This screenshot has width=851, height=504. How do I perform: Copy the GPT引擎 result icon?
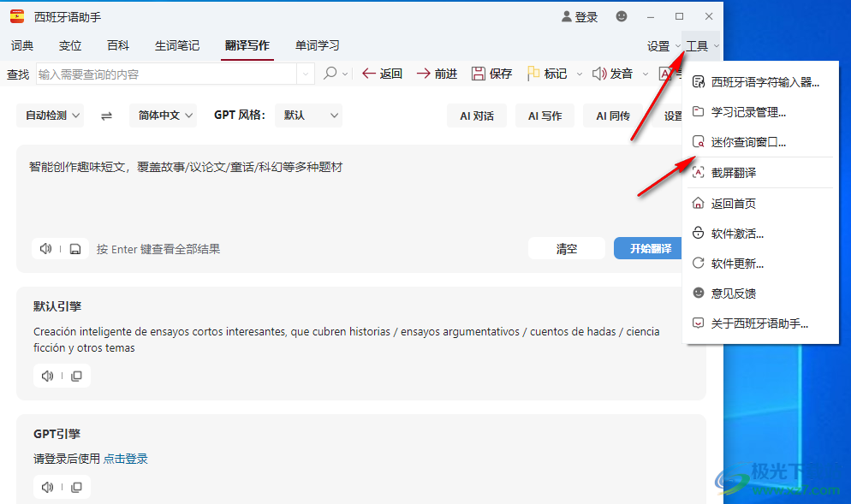tap(76, 487)
